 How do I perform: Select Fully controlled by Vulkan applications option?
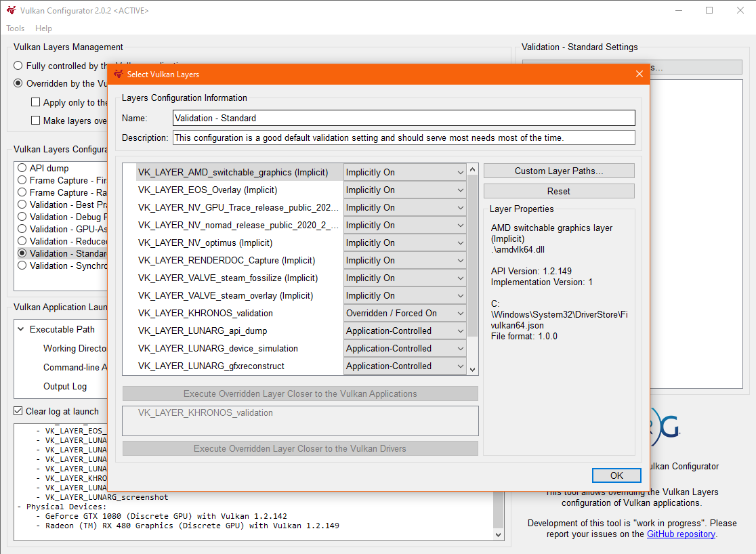[x=18, y=66]
